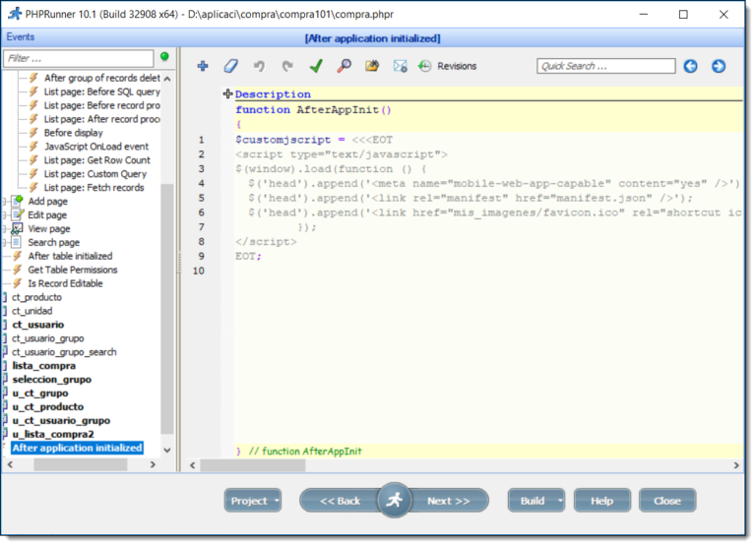
Task: Open u_ct_grupo table events
Action: tap(40, 394)
